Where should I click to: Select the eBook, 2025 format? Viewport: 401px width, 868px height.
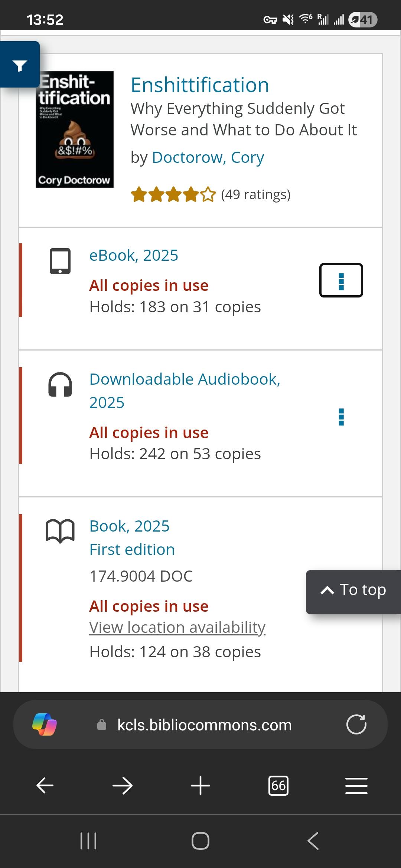pos(134,255)
